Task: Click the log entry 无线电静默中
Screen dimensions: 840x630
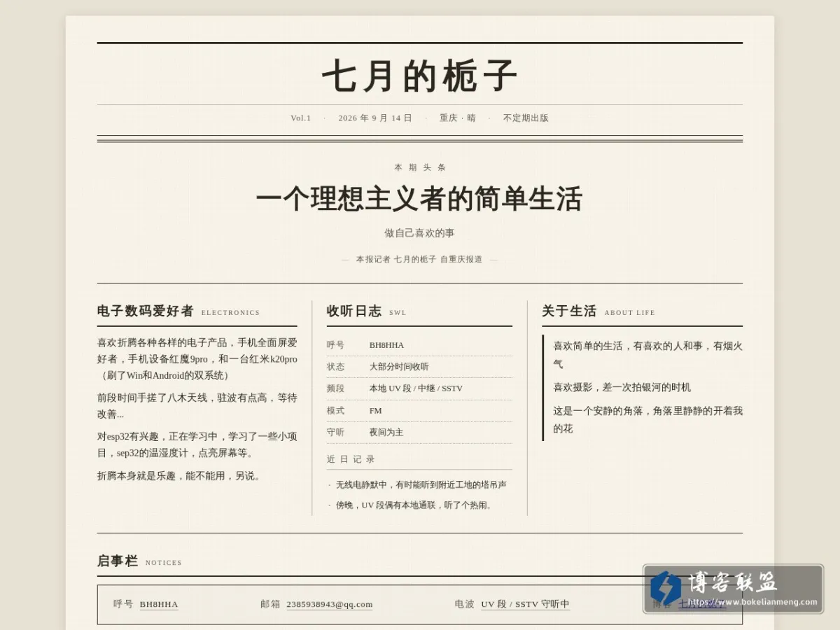Action: pyautogui.click(x=421, y=484)
